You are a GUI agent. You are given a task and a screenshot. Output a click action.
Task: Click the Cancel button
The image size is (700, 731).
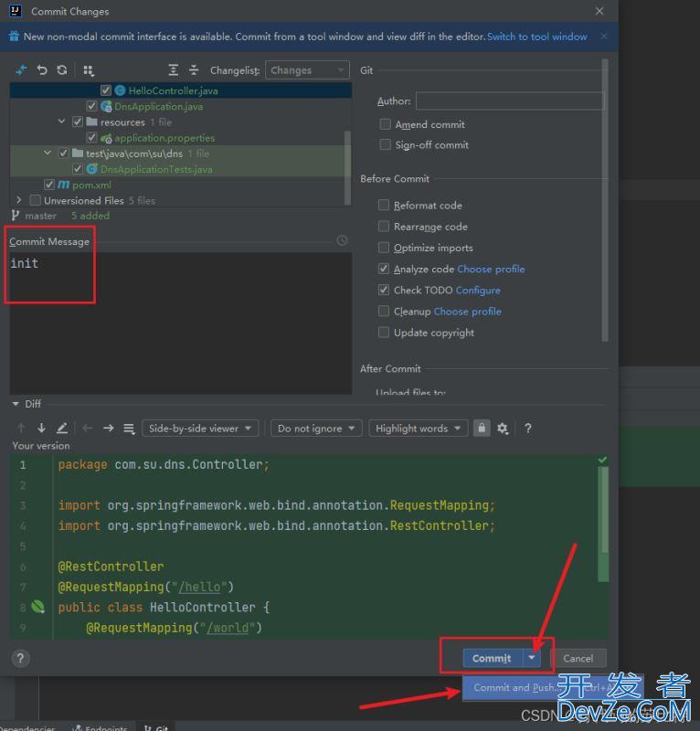(578, 658)
